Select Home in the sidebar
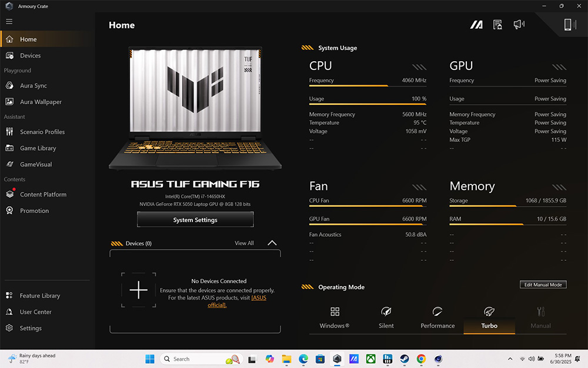 47,39
